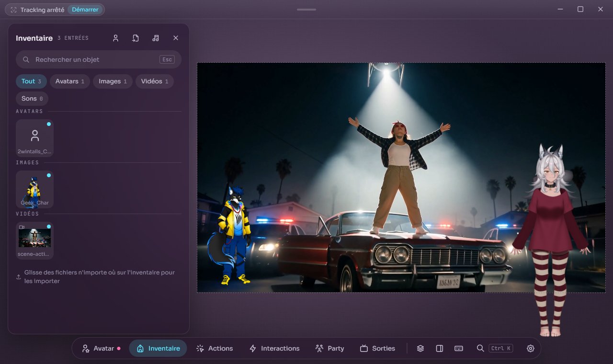The width and height of the screenshot is (613, 364).
Task: Toggle the side panel layout icon
Action: (x=440, y=348)
